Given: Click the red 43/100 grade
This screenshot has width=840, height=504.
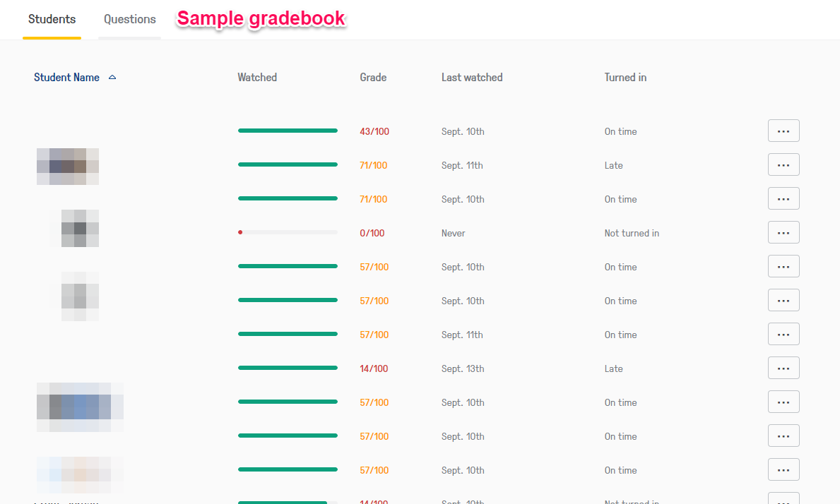Looking at the screenshot, I should [374, 131].
